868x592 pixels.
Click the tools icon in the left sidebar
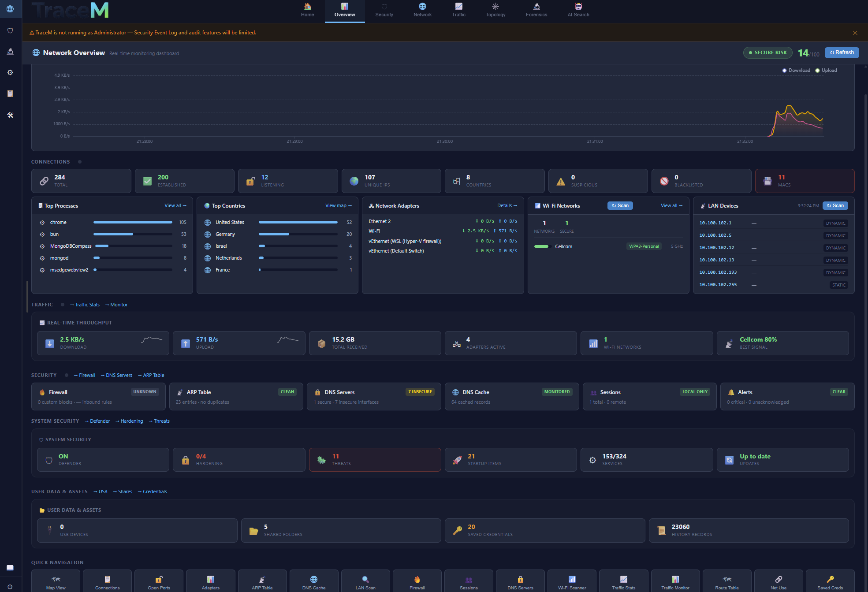(x=10, y=115)
